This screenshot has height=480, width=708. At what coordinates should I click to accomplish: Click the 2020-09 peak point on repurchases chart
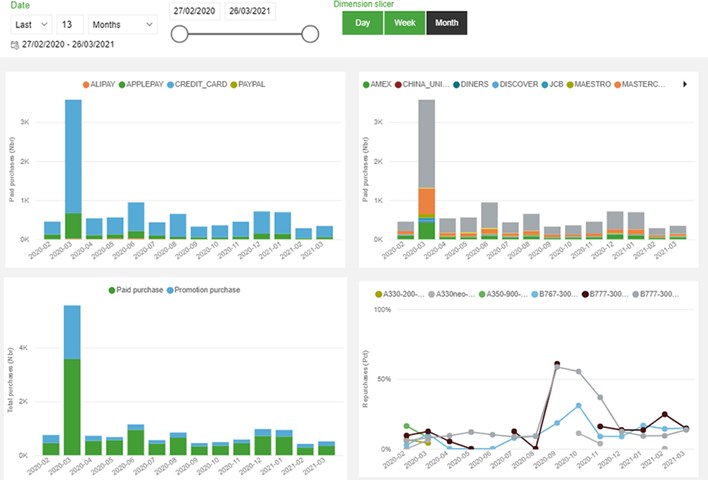click(x=557, y=365)
